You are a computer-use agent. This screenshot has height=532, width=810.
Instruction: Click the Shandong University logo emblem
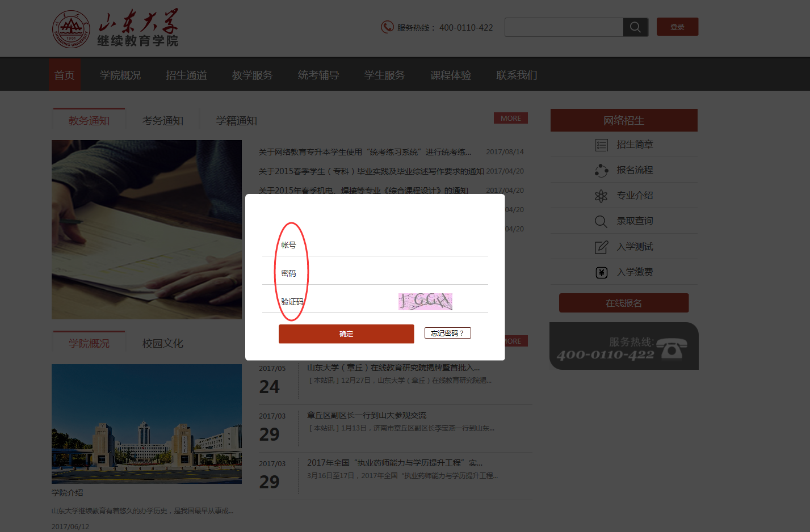coord(71,29)
